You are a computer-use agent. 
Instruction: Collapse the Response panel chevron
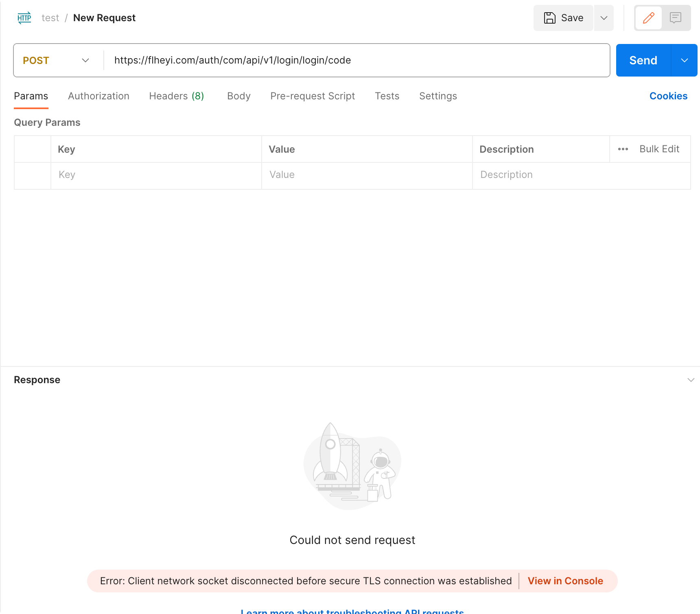pyautogui.click(x=691, y=380)
